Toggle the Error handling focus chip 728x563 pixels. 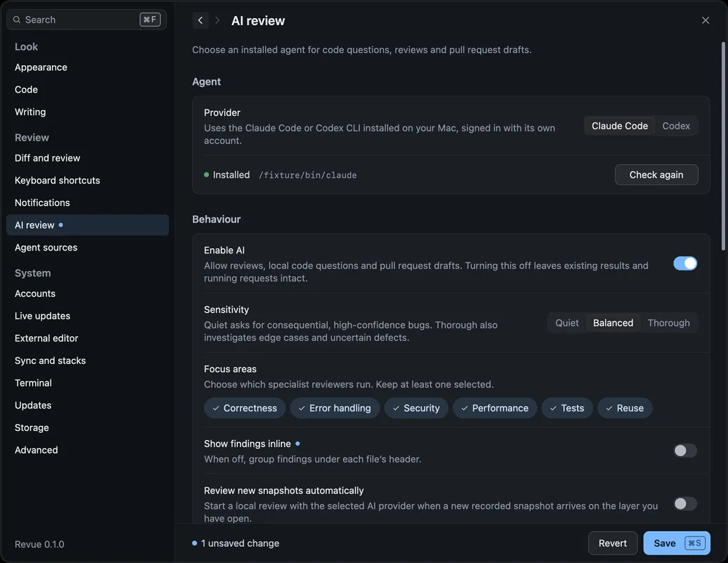click(335, 408)
